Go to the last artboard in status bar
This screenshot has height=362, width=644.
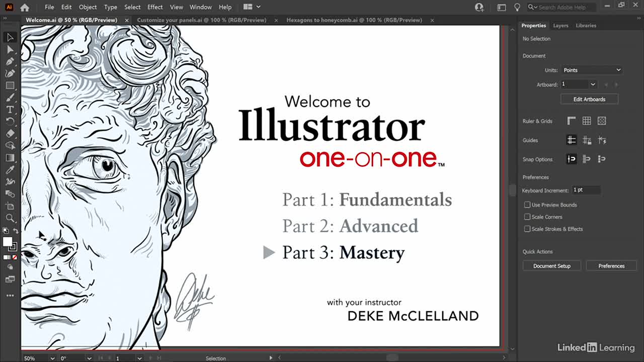coord(158,358)
